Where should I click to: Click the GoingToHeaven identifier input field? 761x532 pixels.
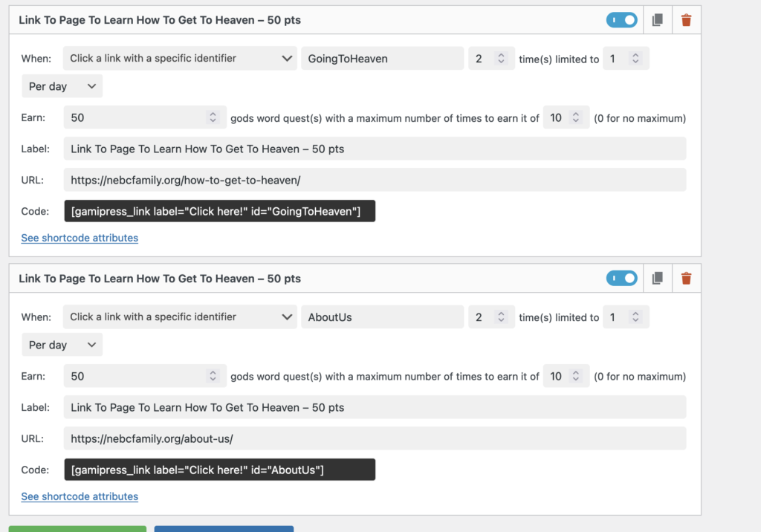382,58
